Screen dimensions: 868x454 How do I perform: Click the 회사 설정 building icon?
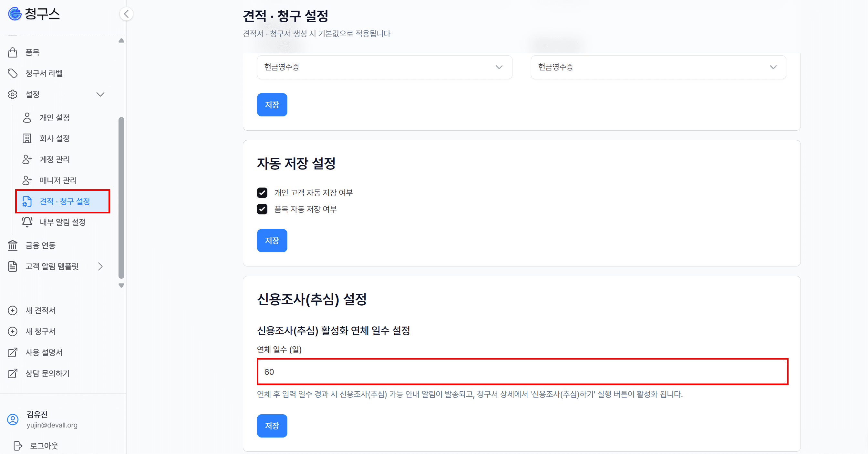(x=27, y=138)
